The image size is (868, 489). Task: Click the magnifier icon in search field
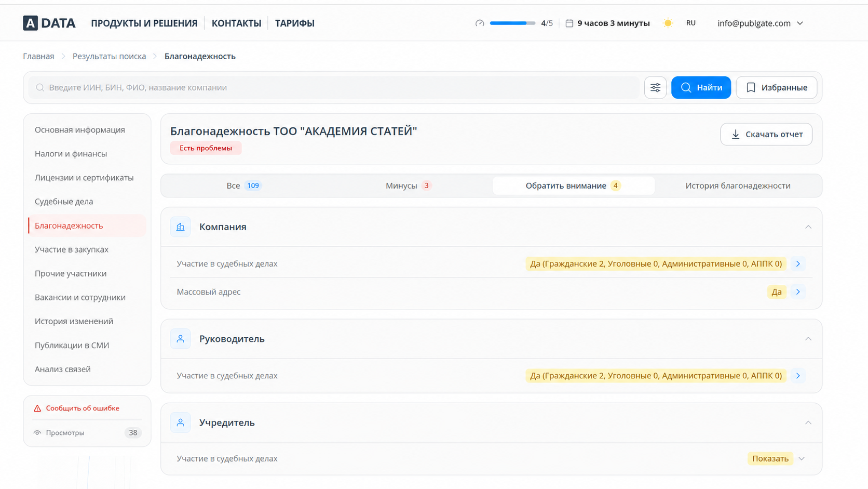(40, 87)
